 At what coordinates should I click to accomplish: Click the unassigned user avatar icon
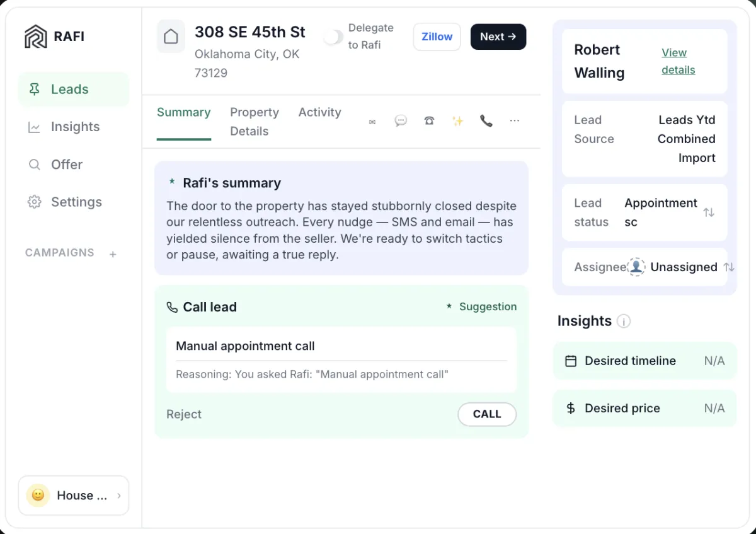click(636, 267)
